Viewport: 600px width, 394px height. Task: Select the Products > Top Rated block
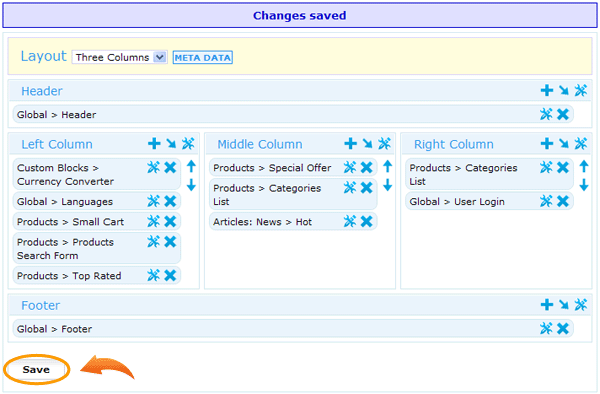[x=69, y=276]
